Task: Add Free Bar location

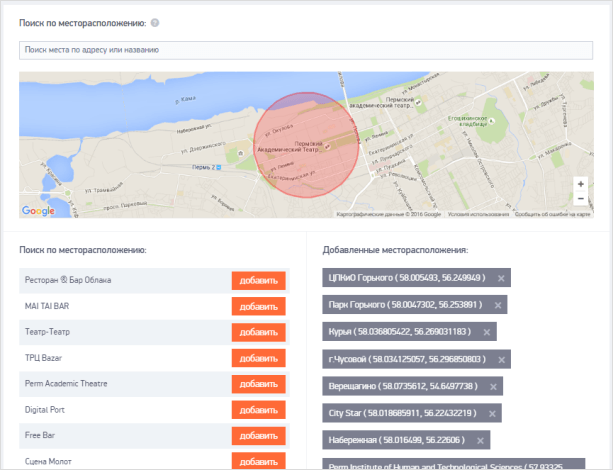Action: [258, 436]
